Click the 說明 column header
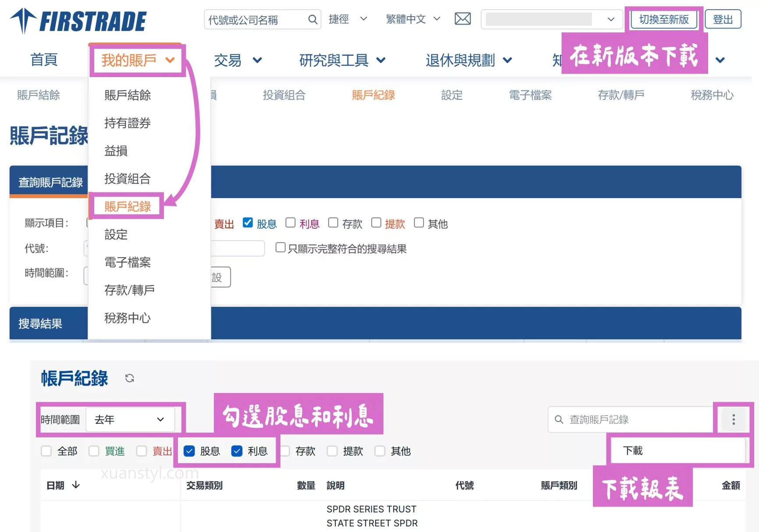Viewport: 759px width, 532px height. click(335, 485)
